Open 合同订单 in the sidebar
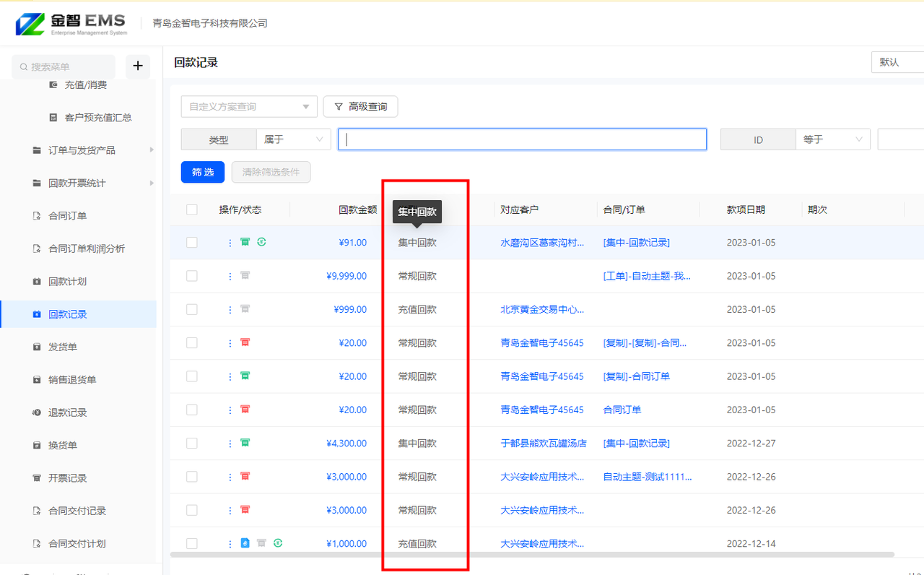This screenshot has width=924, height=575. (78, 216)
